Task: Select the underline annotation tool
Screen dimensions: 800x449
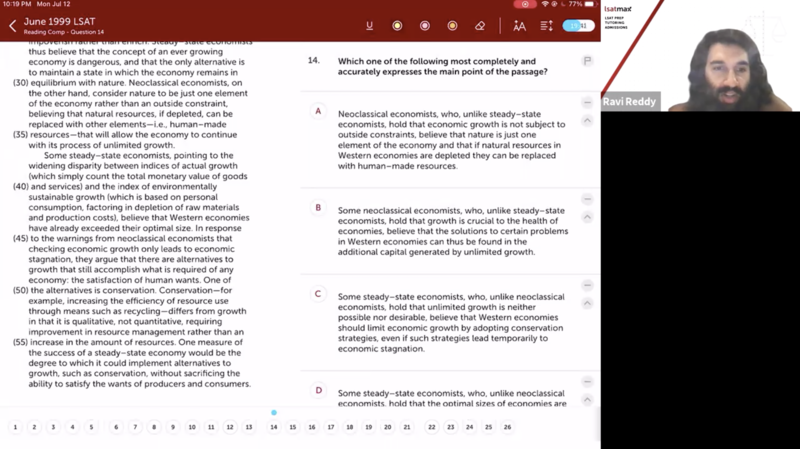Action: tap(370, 26)
